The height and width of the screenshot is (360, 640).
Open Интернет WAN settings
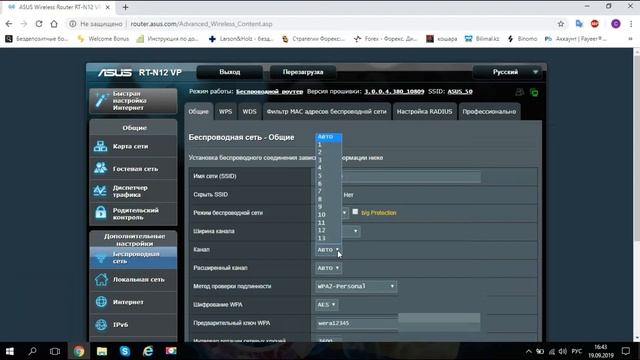(133, 302)
